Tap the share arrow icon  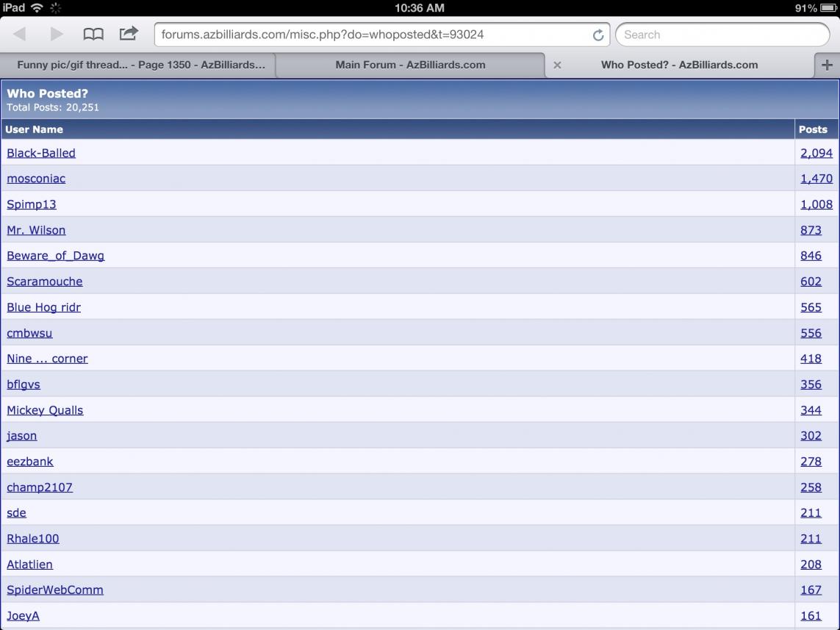point(129,34)
